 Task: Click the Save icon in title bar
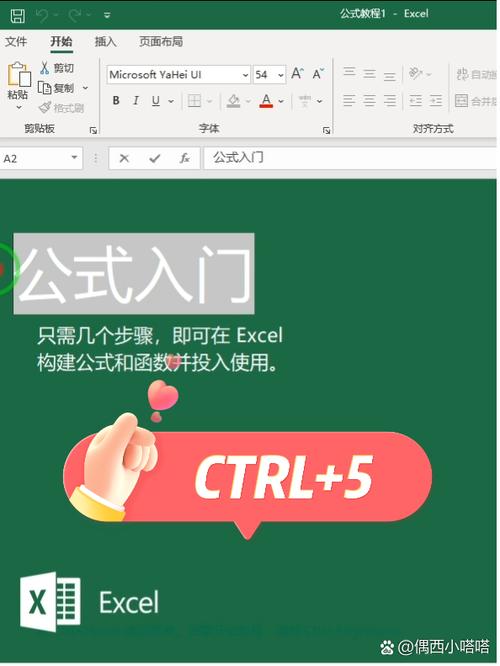tap(17, 16)
